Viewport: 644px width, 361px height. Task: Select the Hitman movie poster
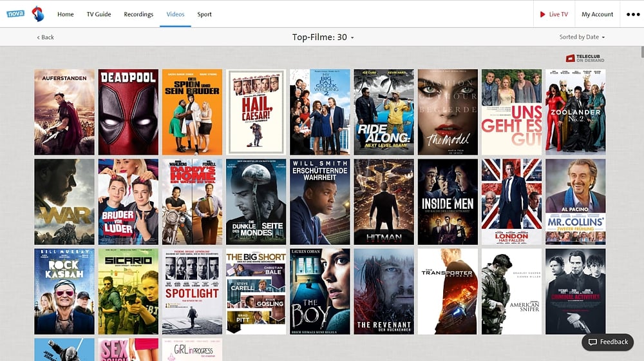pos(384,202)
